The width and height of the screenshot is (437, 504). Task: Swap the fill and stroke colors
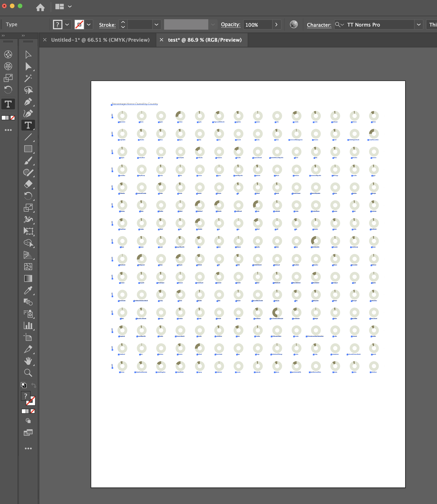coord(34,385)
